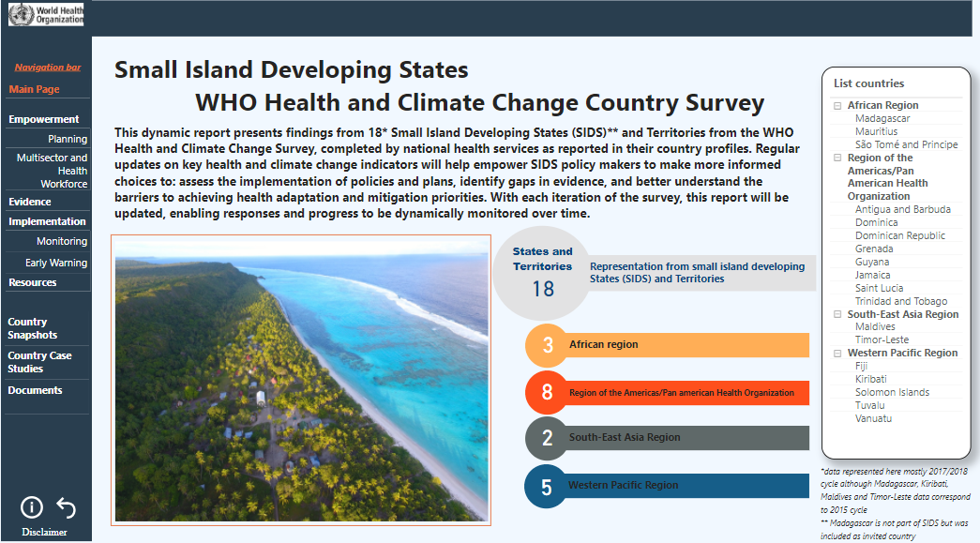Open the Evidence section

point(30,202)
